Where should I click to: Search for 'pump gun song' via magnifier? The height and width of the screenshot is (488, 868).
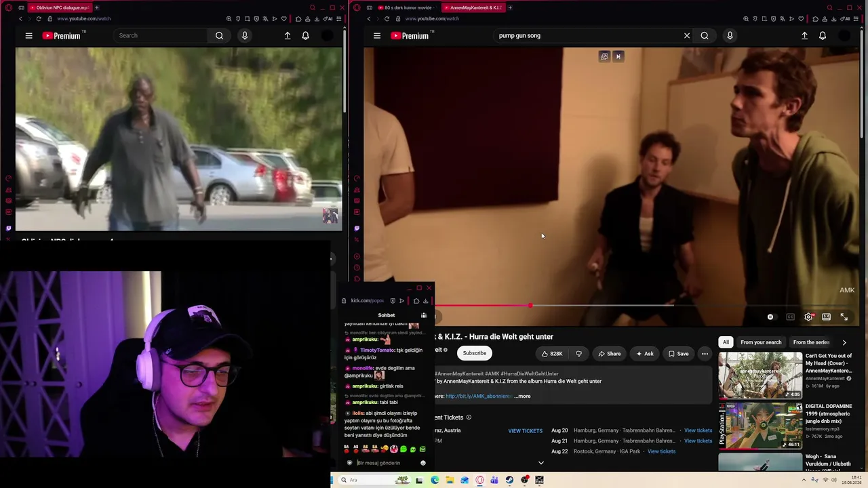pos(705,36)
